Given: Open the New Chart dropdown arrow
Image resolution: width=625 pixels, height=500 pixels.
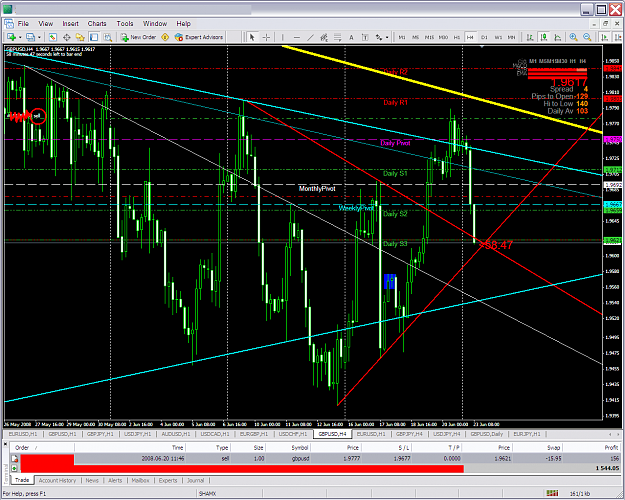Looking at the screenshot, I should (x=20, y=37).
